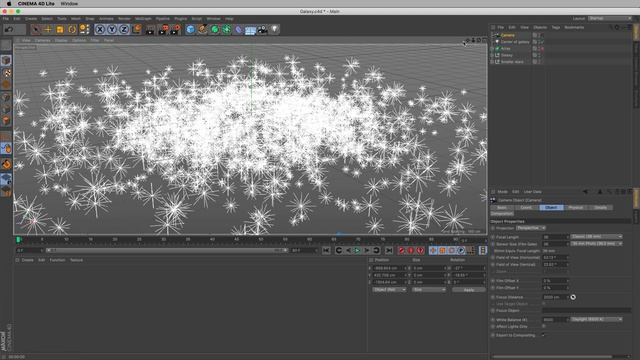
Task: Open viewport Cameras menu
Action: 42,40
